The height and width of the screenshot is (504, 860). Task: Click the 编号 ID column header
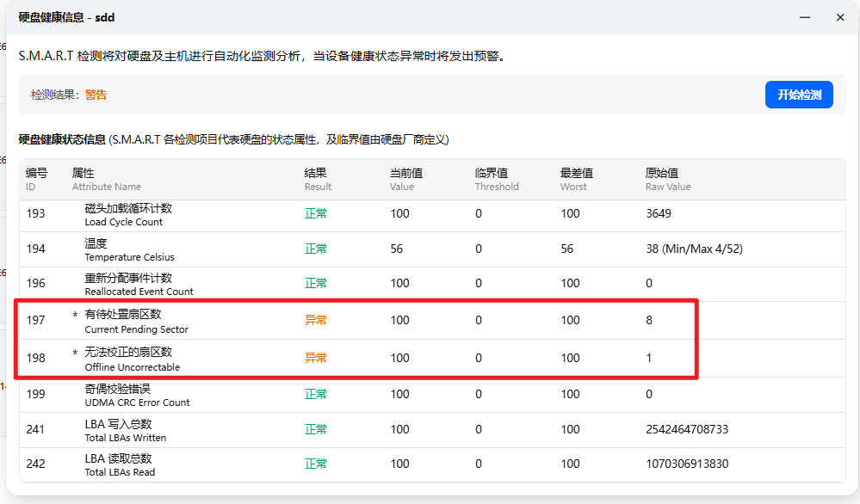[x=36, y=179]
